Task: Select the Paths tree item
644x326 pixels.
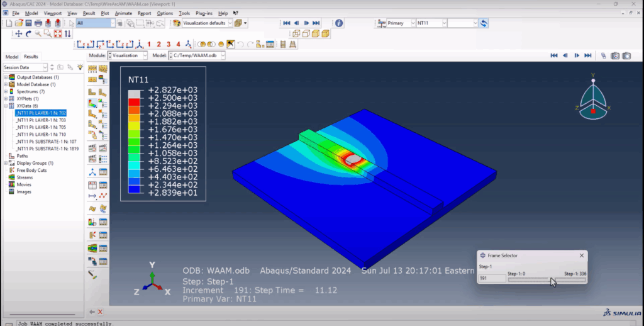Action: (x=22, y=156)
